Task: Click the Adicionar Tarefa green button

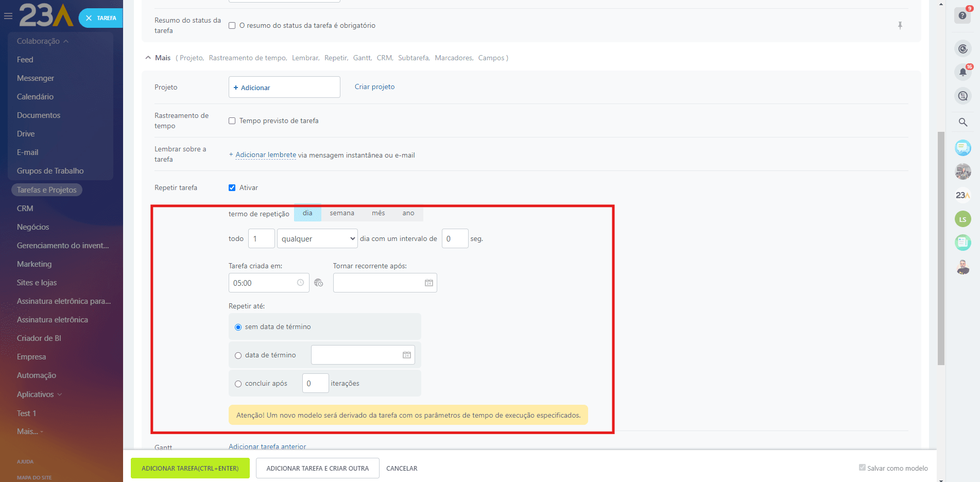Action: coord(190,468)
